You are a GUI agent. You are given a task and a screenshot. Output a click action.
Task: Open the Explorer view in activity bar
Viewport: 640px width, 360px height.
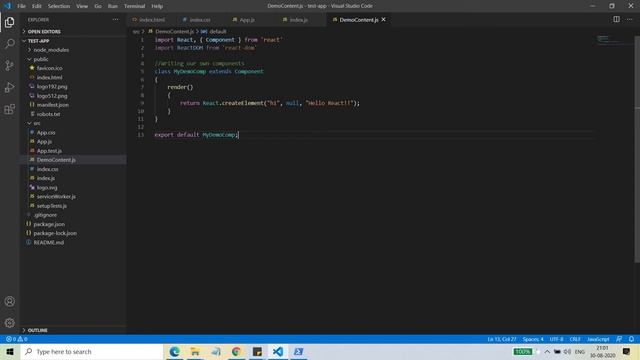point(9,22)
